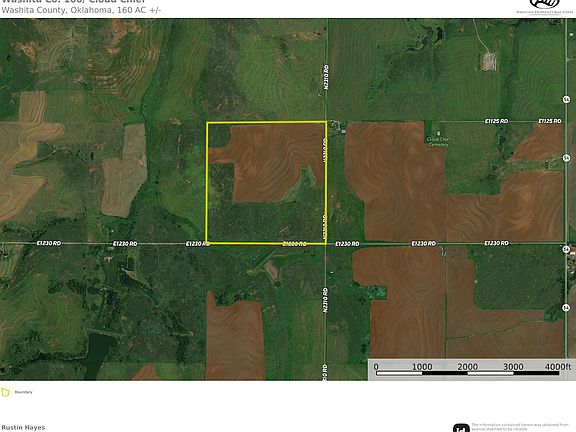
Task: Click the company logo in the header
Action: (x=545, y=7)
